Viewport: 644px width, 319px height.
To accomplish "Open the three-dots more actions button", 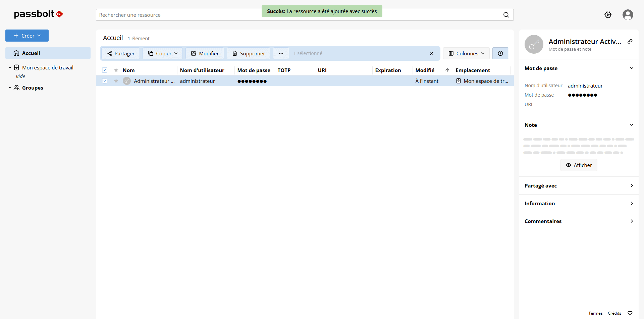I will [281, 53].
